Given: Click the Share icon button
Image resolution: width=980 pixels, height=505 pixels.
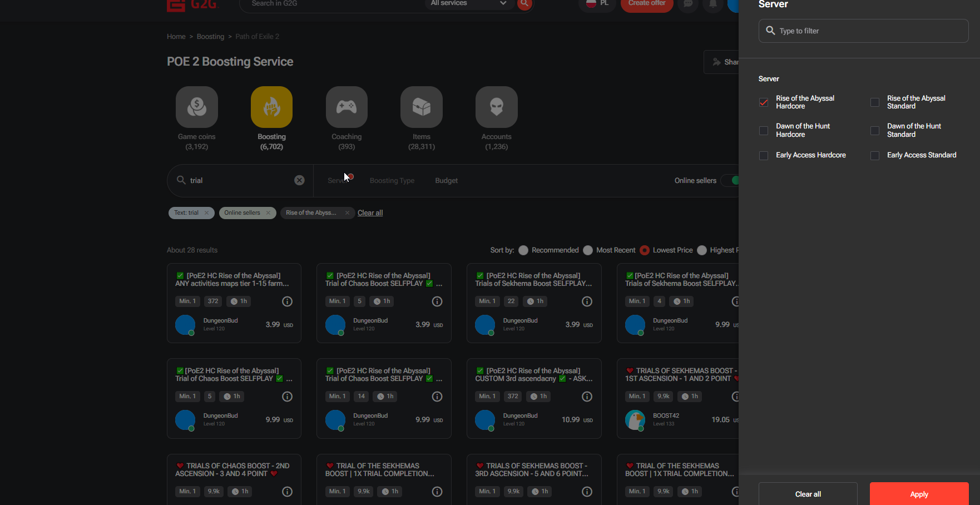Looking at the screenshot, I should point(721,62).
